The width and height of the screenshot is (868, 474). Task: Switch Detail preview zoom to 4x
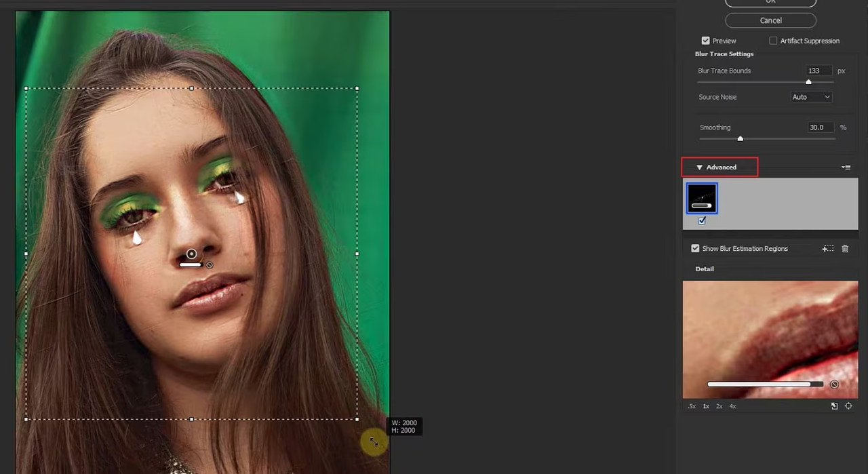click(x=732, y=406)
